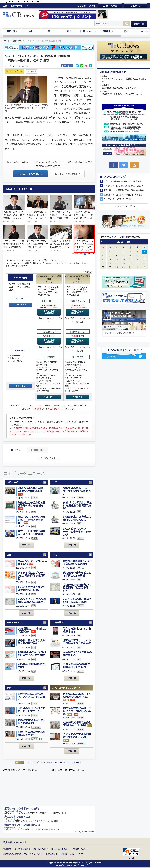The width and height of the screenshot is (150, 868).
Task: Open アクセスランキング一覧 link with chevron
Action: [x=124, y=206]
